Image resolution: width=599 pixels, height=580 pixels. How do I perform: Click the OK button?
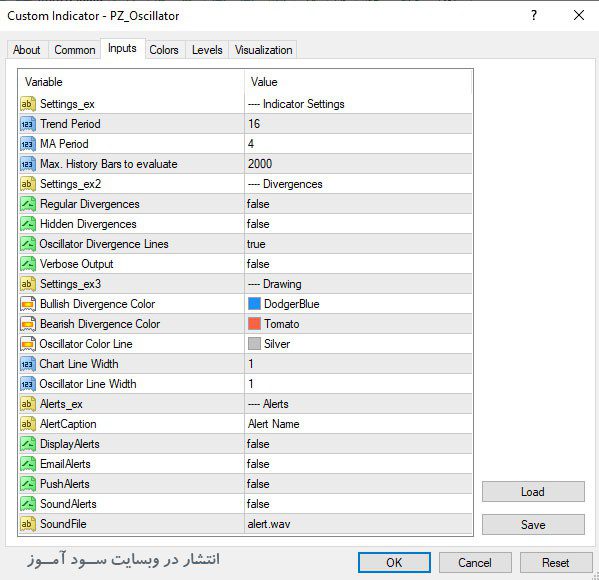[394, 562]
